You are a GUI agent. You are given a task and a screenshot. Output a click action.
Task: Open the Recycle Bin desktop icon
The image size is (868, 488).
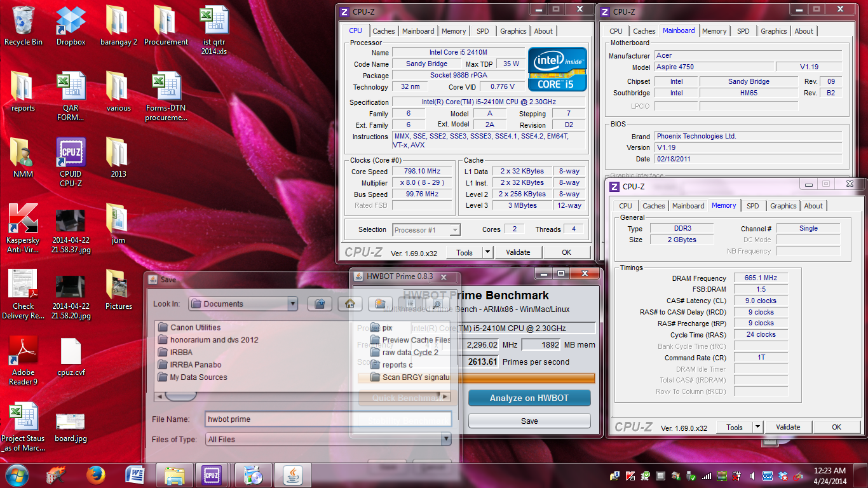(x=24, y=25)
